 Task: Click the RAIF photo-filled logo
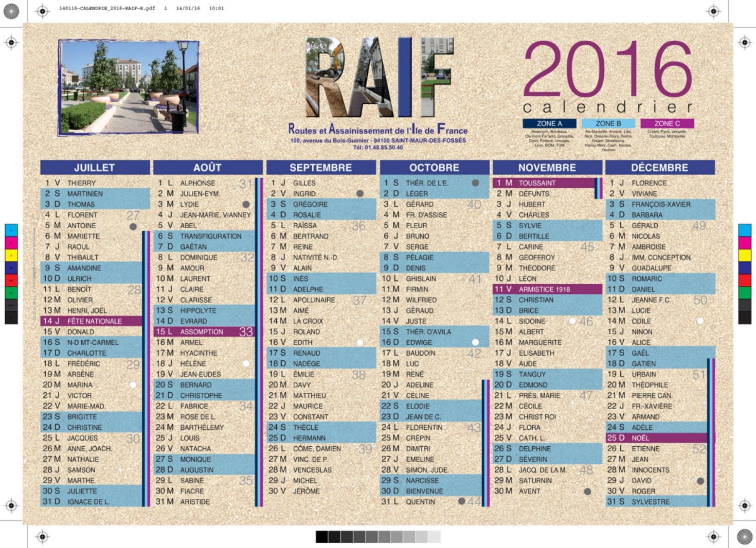tap(379, 77)
